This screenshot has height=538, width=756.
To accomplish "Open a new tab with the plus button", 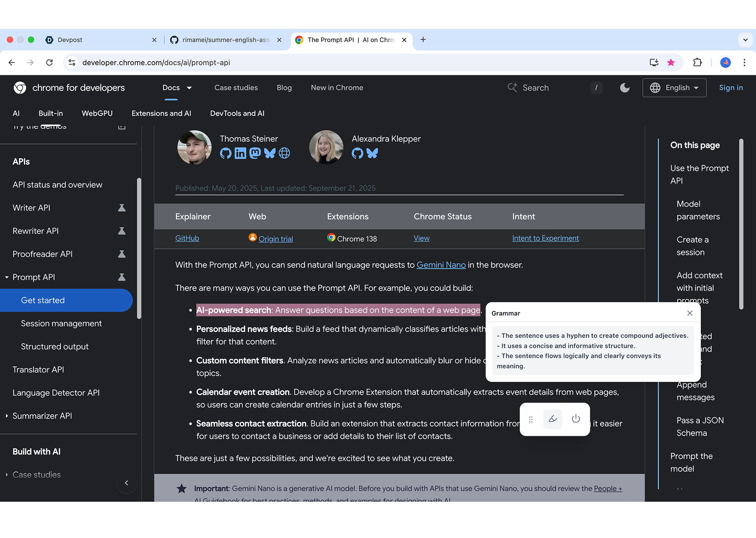I will (x=423, y=39).
